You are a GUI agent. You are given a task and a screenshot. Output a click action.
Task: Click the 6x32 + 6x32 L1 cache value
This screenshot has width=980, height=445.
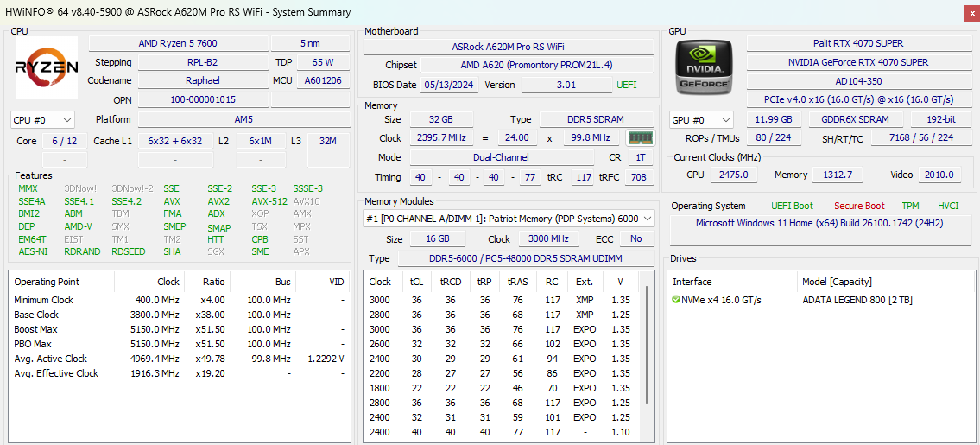pyautogui.click(x=175, y=142)
